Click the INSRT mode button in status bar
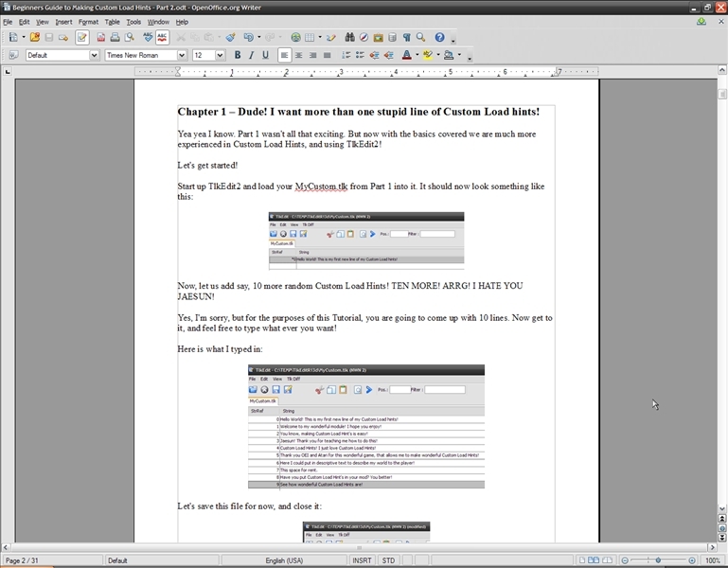Image resolution: width=728 pixels, height=568 pixels. point(362,560)
